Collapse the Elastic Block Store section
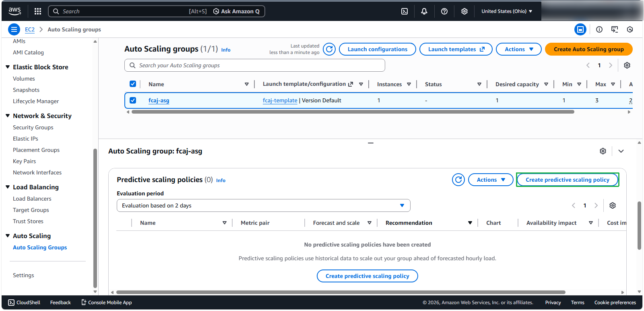 click(x=8, y=67)
